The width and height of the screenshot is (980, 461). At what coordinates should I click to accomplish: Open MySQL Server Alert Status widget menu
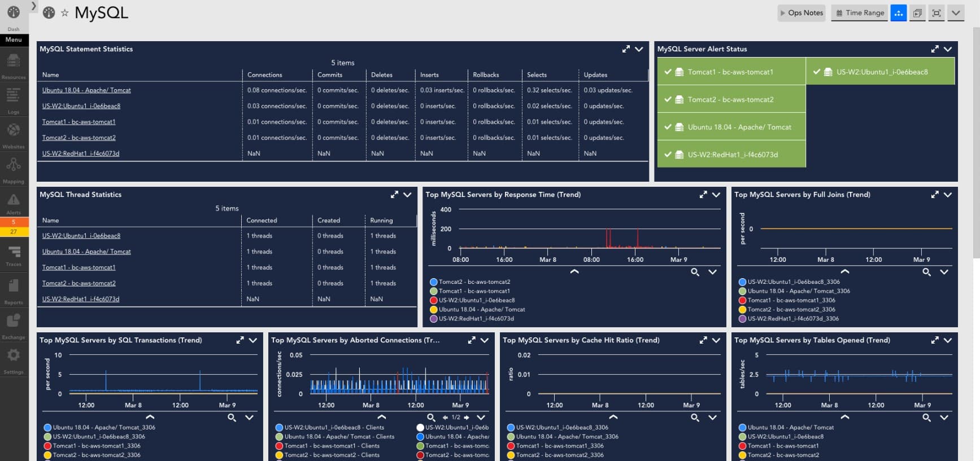tap(948, 49)
